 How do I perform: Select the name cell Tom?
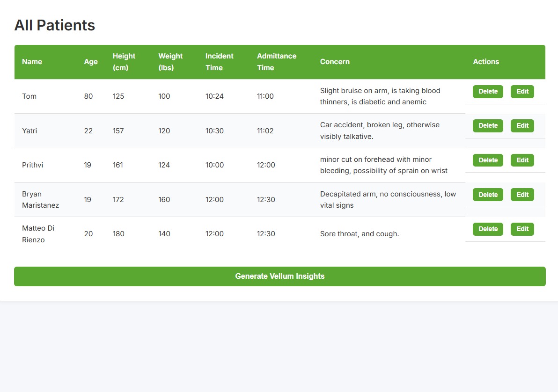[29, 96]
